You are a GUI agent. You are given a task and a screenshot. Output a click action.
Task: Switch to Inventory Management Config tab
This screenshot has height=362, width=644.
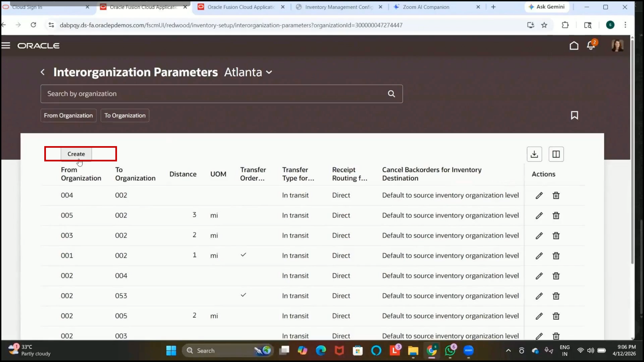pyautogui.click(x=339, y=7)
